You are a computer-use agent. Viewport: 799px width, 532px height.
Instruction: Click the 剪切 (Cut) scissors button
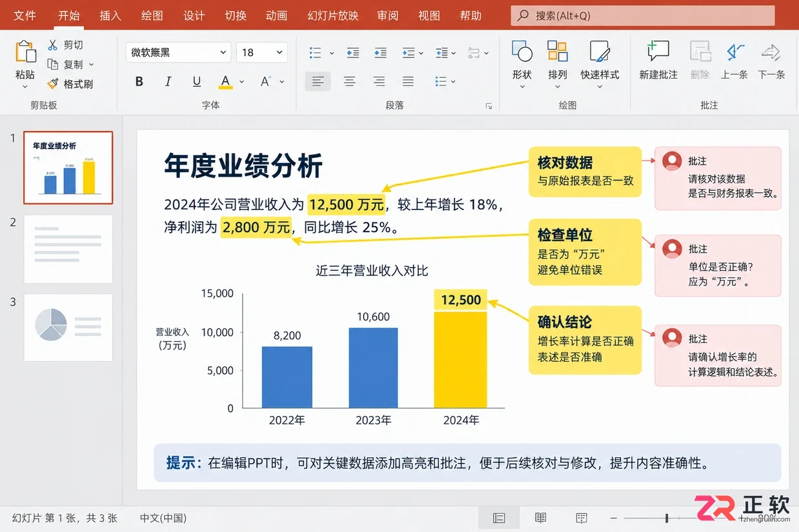(65, 45)
